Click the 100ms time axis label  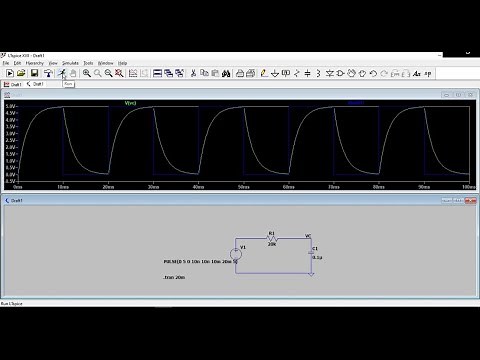click(x=469, y=187)
